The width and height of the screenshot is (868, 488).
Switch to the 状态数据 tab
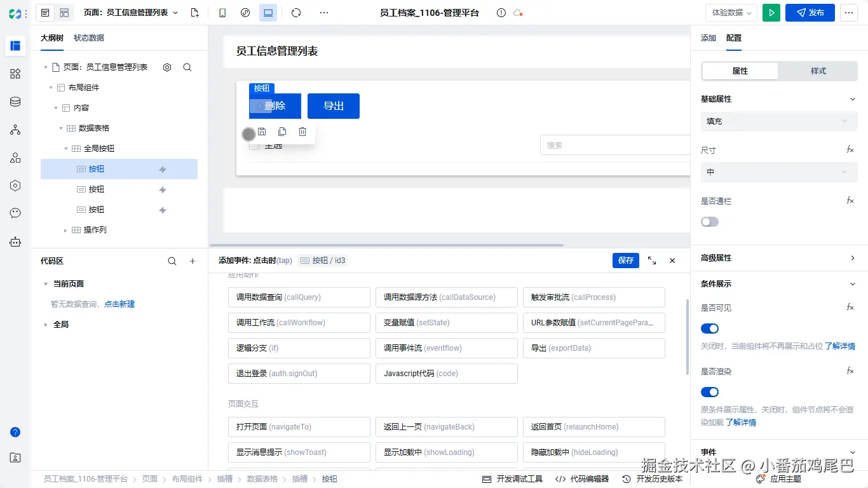point(89,38)
